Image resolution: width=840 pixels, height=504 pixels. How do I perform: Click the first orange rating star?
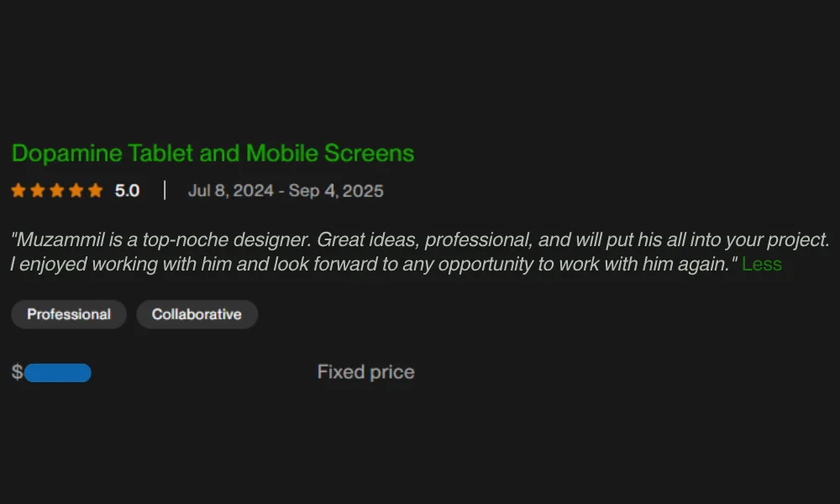click(x=18, y=191)
